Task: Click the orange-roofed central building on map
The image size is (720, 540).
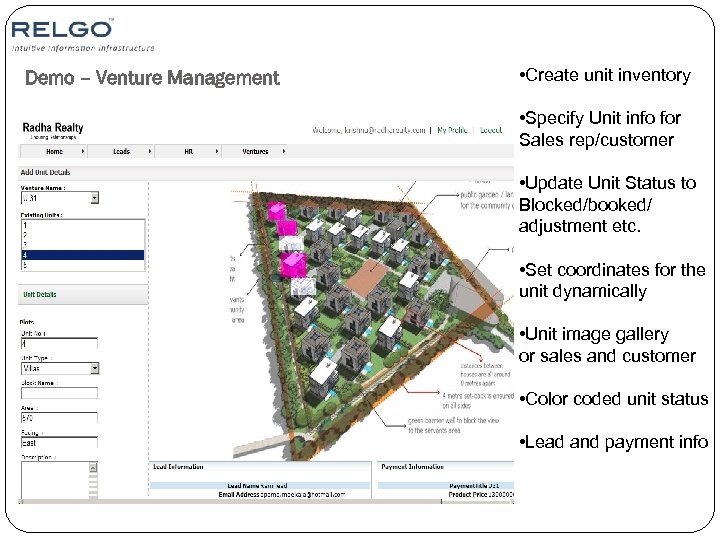Action: point(367,277)
